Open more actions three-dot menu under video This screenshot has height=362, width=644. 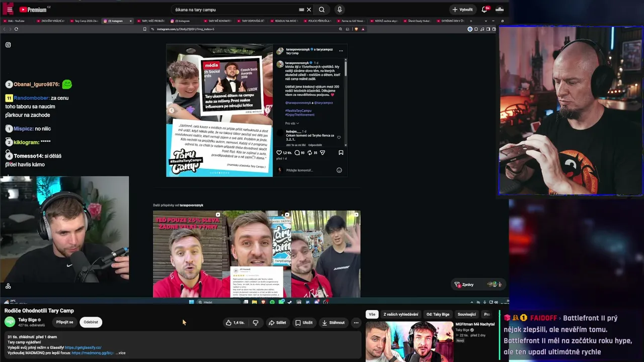click(x=356, y=323)
